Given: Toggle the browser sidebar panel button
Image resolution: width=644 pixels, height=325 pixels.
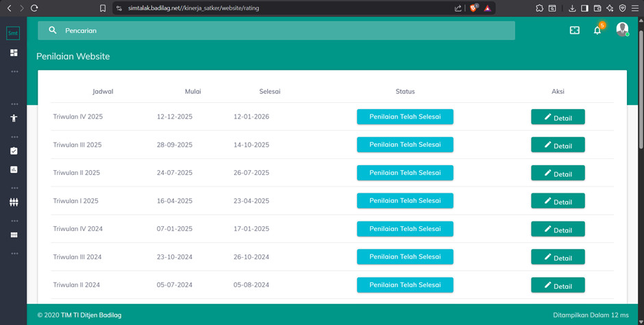Looking at the screenshot, I should 584,8.
